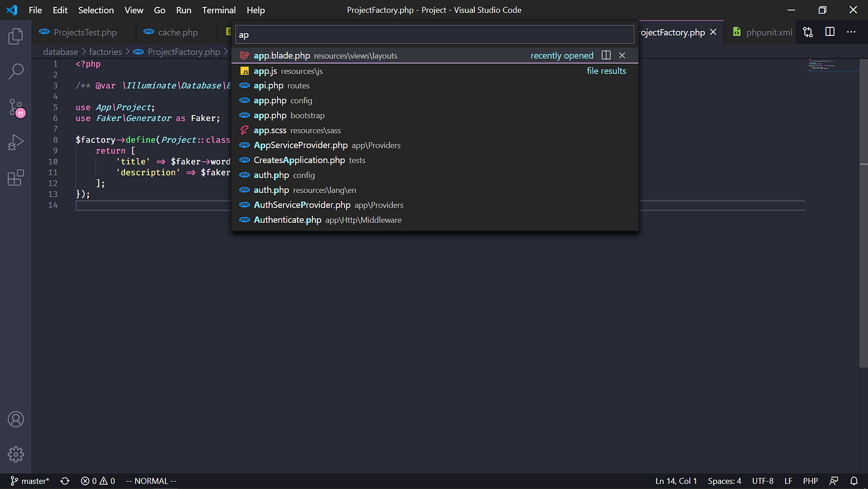Change end of line sequence LF
Viewport: 868px width, 489px height.
789,481
